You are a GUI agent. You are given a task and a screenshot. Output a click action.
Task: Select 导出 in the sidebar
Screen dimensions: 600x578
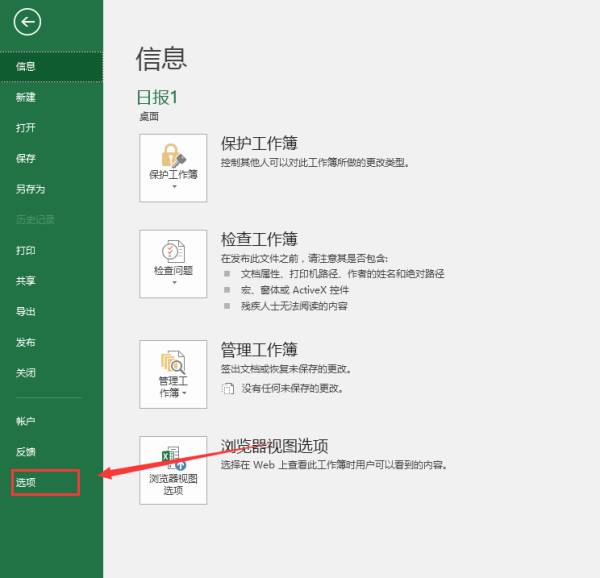(51, 312)
